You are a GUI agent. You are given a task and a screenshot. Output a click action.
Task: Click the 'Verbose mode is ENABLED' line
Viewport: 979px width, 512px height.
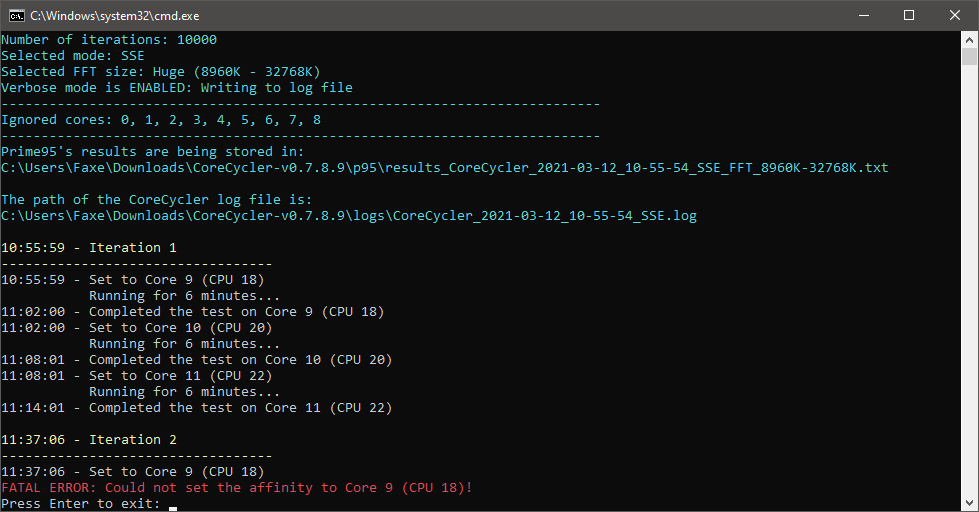pos(177,88)
